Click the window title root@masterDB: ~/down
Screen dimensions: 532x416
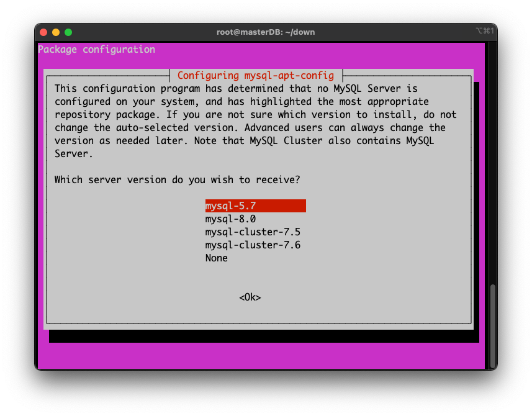coord(266,32)
